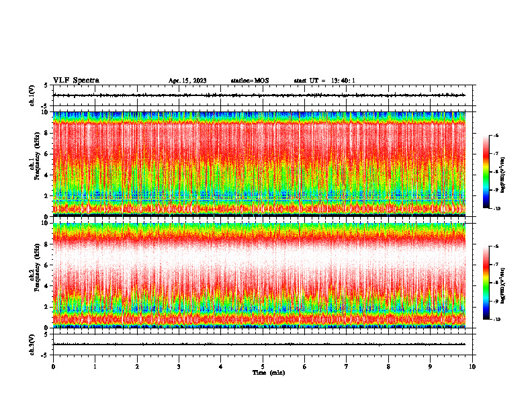Click the "ch.3(V)" waveform axis label

click(32, 345)
